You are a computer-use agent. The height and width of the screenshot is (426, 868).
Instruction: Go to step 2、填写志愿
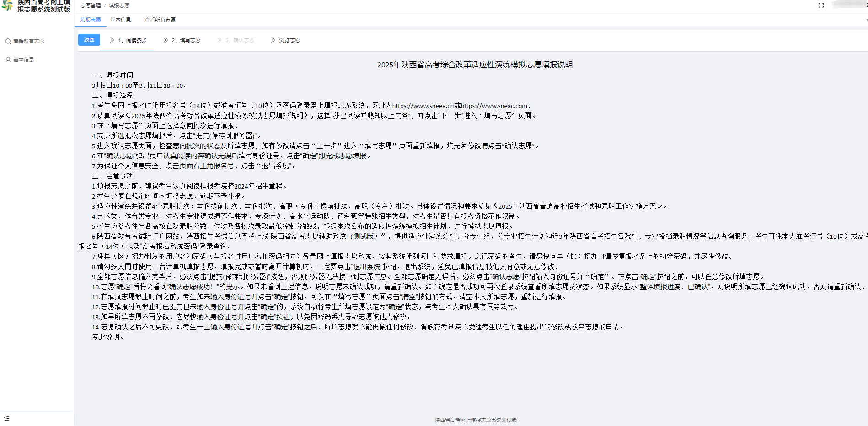click(186, 40)
